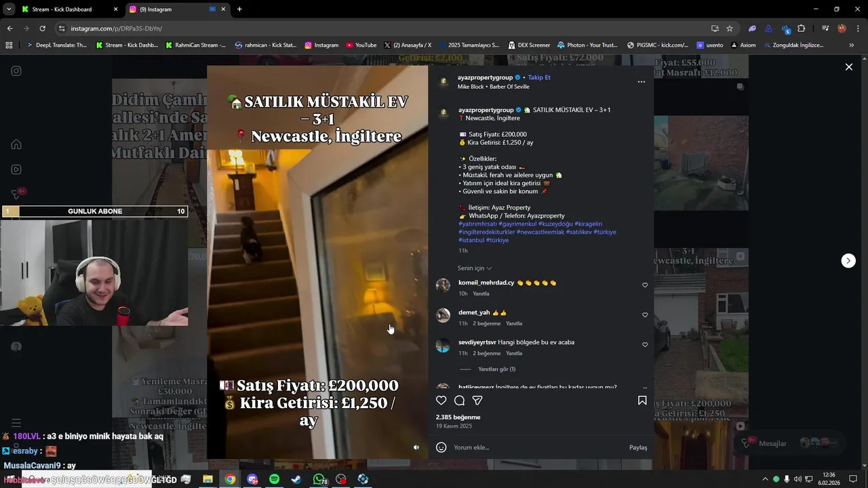Open File Explorer from the taskbar
868x488 pixels.
coord(208,479)
